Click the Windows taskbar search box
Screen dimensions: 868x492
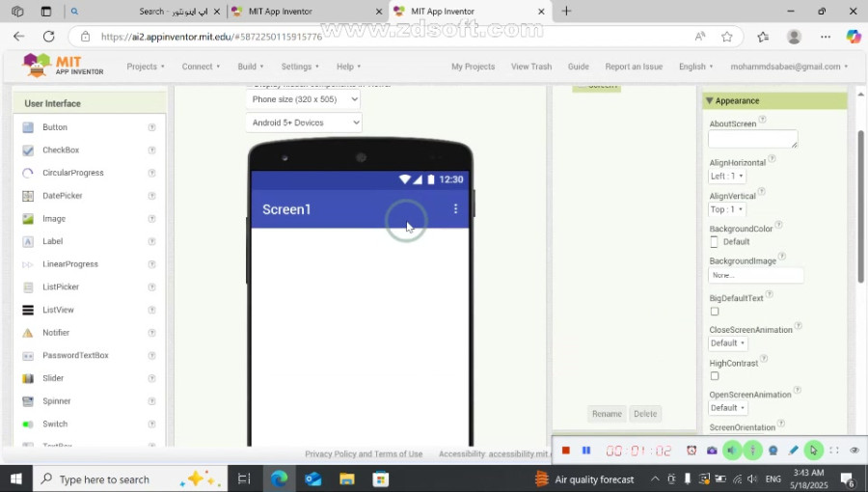[x=130, y=478]
